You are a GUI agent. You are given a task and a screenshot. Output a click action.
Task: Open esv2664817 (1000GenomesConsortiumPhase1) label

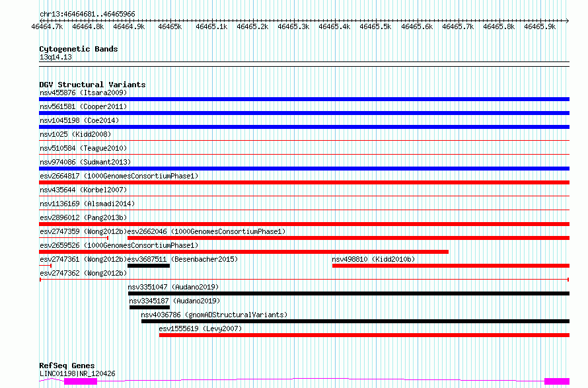[x=119, y=176]
